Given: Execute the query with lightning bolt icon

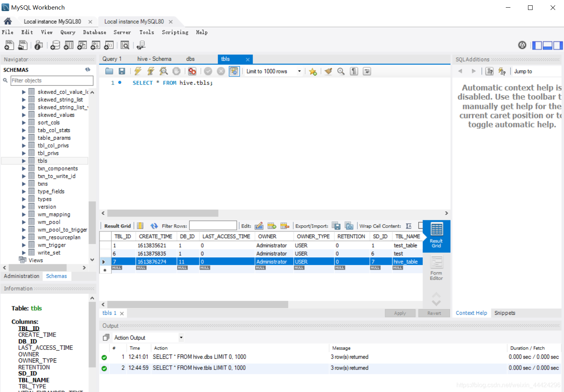Looking at the screenshot, I should pyautogui.click(x=138, y=71).
